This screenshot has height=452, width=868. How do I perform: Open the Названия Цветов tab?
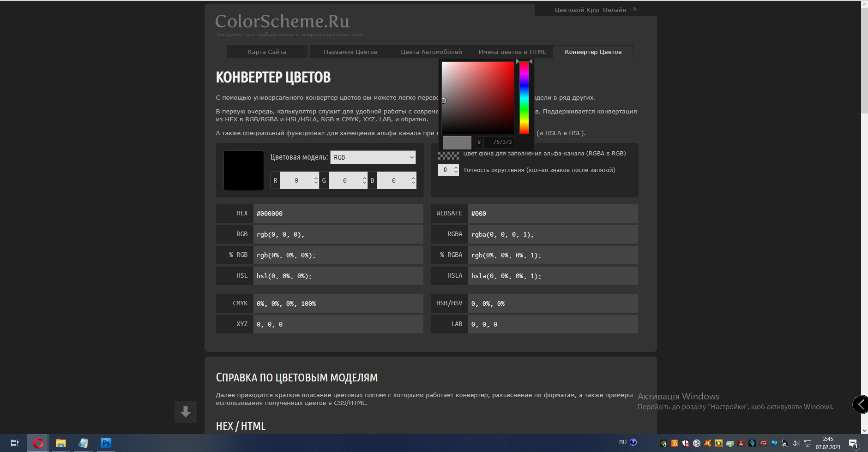click(x=350, y=52)
